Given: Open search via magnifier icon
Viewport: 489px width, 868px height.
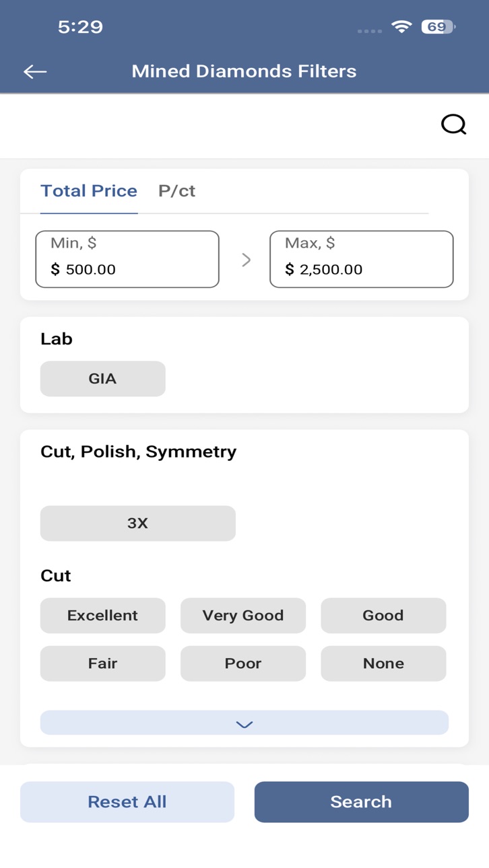Looking at the screenshot, I should point(453,124).
